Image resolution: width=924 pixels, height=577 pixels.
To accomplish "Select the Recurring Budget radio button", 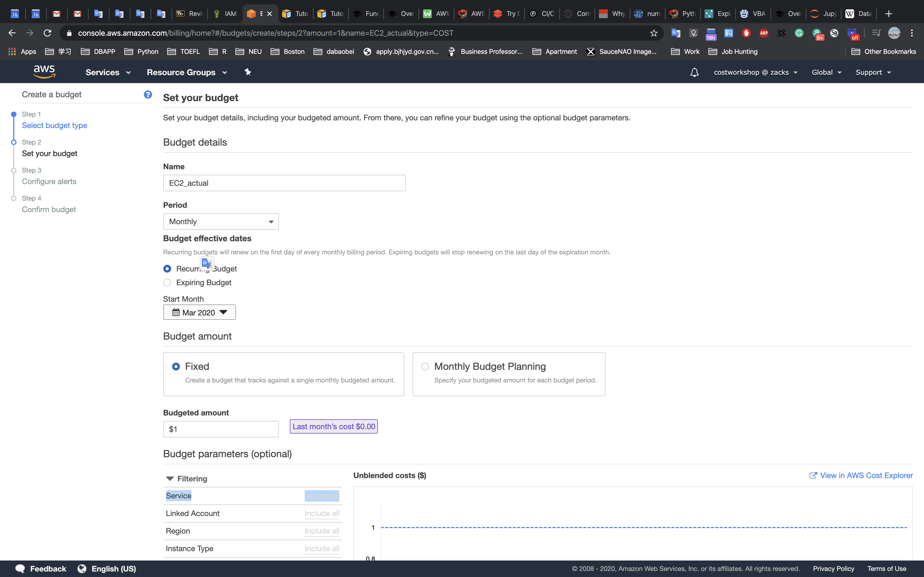I will tap(167, 269).
